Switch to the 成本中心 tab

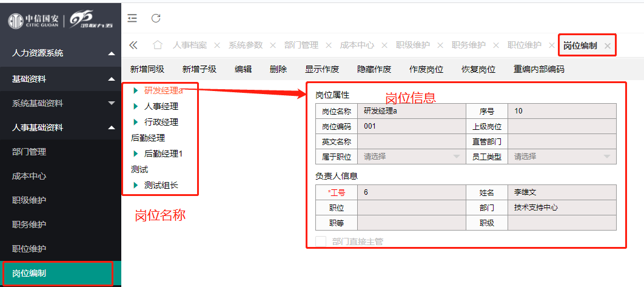[357, 46]
